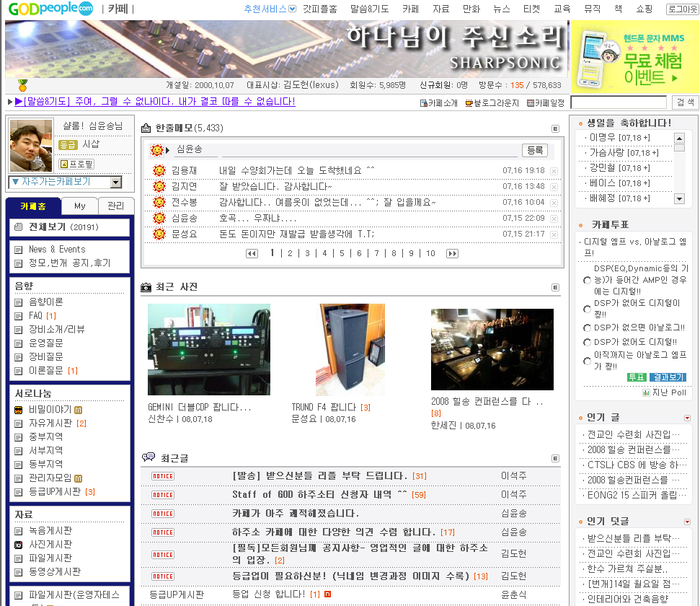
Task: Click the NOTICE badge of 카페가 아주 쾌적해졌습니다
Action: coord(163,514)
